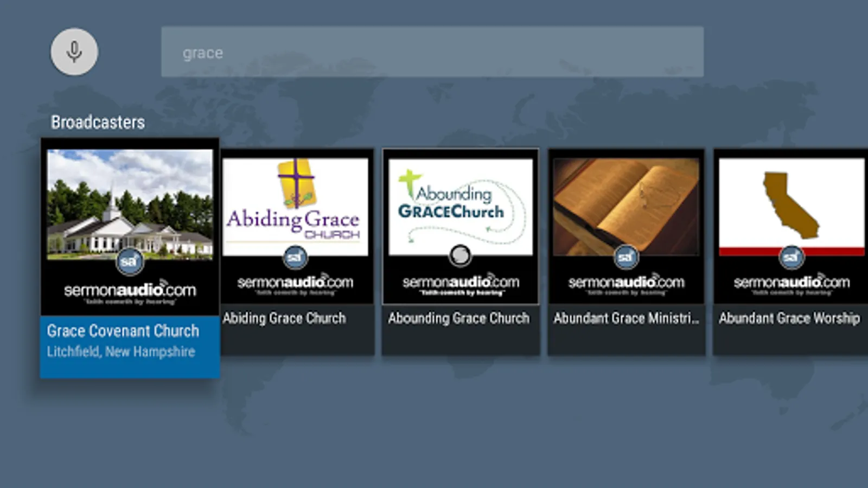
Task: Tap the microphone voice search icon
Action: 74,52
